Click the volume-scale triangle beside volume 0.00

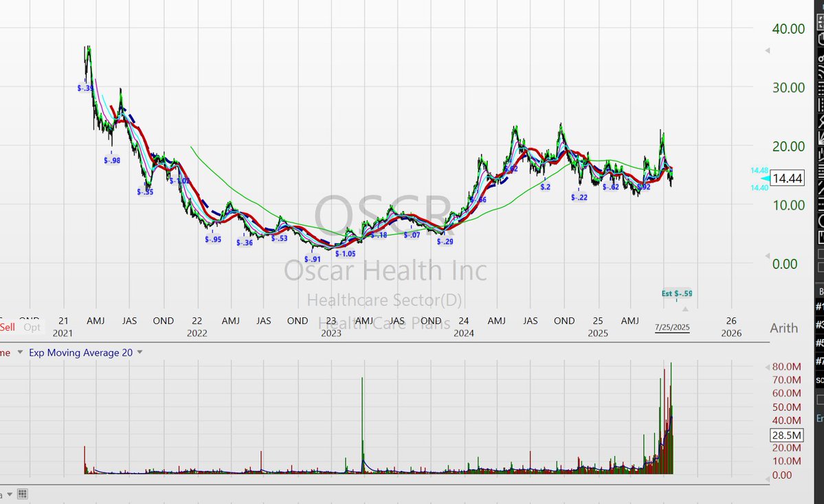[x=767, y=478]
